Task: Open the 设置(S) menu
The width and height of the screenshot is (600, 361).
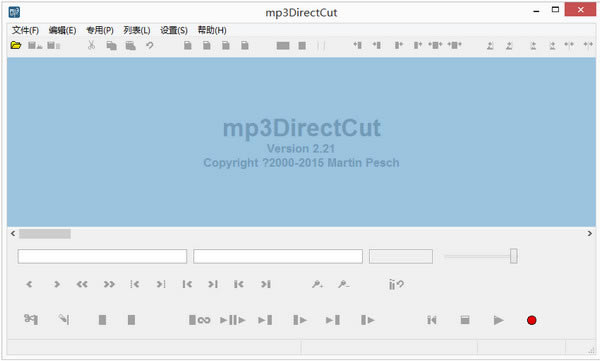Action: click(174, 30)
